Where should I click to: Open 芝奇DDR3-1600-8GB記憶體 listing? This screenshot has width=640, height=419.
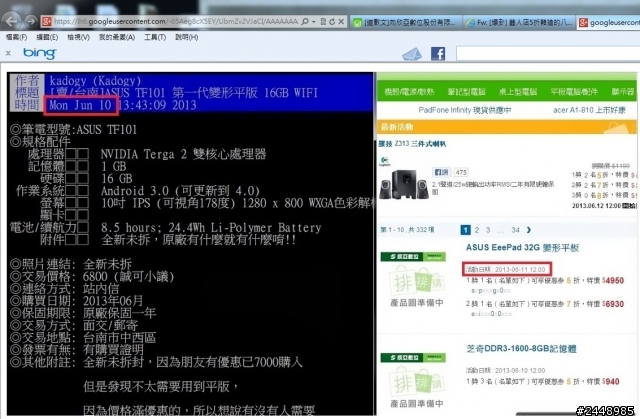[521, 349]
